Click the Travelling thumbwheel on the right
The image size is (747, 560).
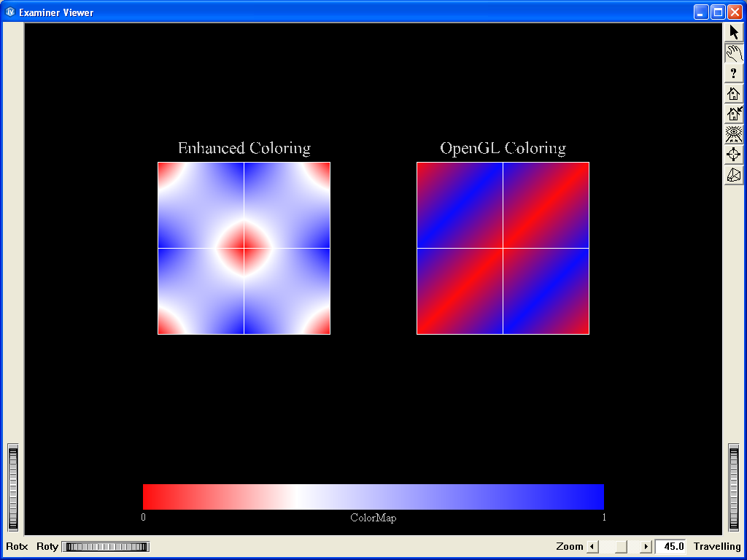pyautogui.click(x=734, y=488)
